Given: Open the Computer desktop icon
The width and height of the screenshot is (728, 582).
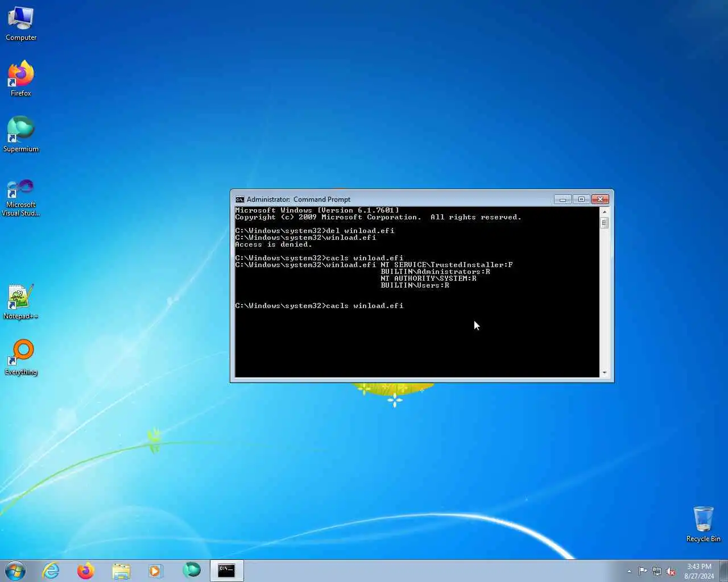Looking at the screenshot, I should point(21,24).
